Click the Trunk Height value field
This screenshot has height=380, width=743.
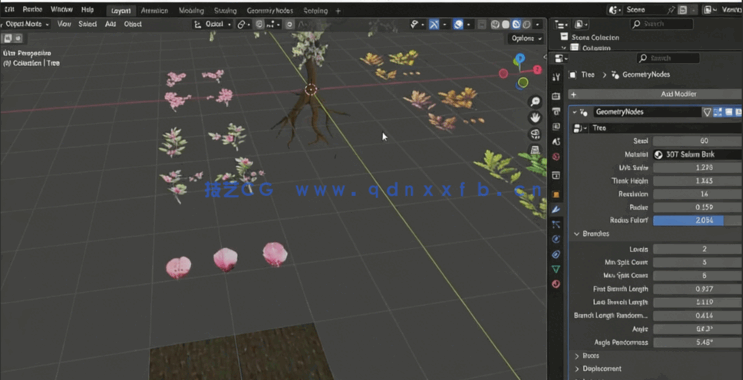pos(697,181)
